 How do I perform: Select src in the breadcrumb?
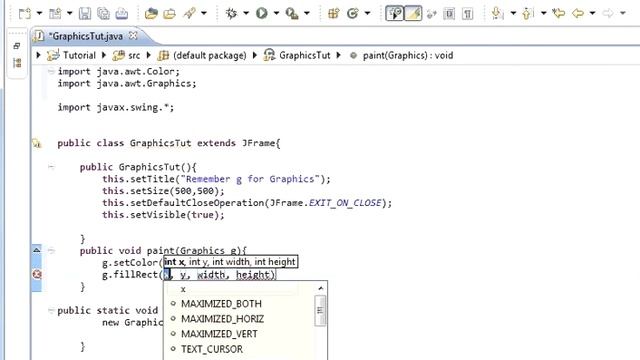(134, 56)
